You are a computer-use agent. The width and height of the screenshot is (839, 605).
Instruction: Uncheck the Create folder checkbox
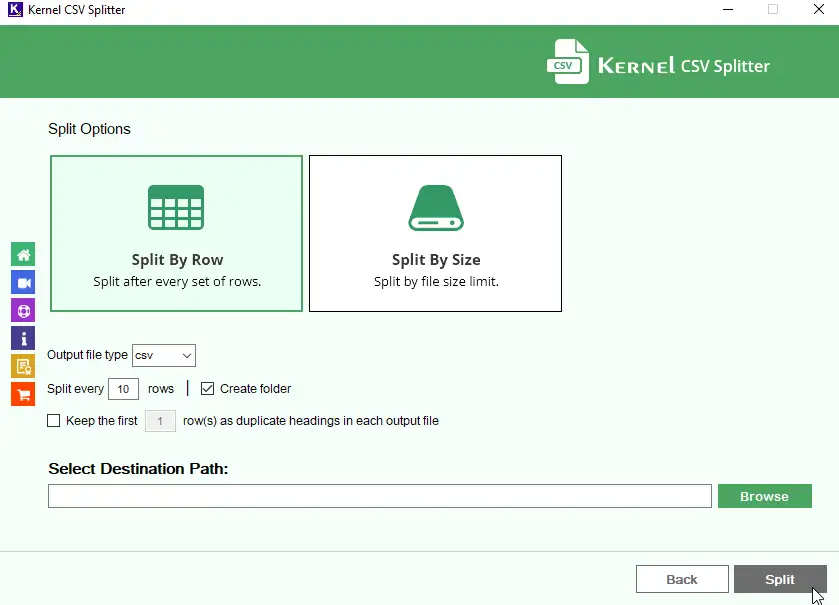[x=208, y=389]
